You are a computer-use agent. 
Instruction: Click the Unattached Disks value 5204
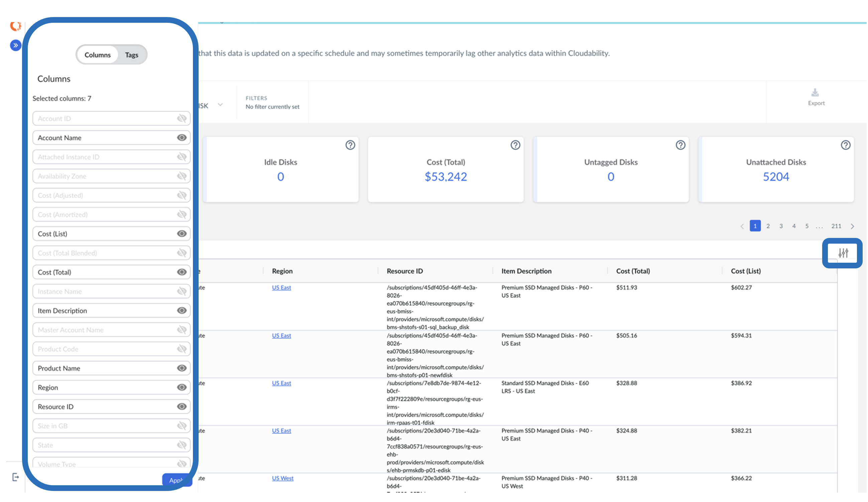[x=777, y=177]
